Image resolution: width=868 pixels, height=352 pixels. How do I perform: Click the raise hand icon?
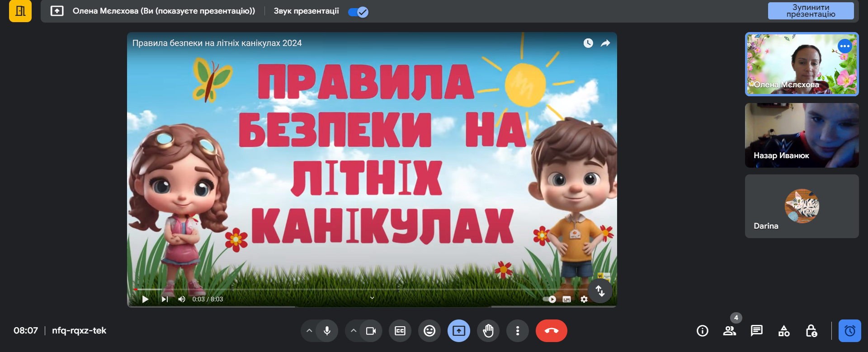pos(488,331)
